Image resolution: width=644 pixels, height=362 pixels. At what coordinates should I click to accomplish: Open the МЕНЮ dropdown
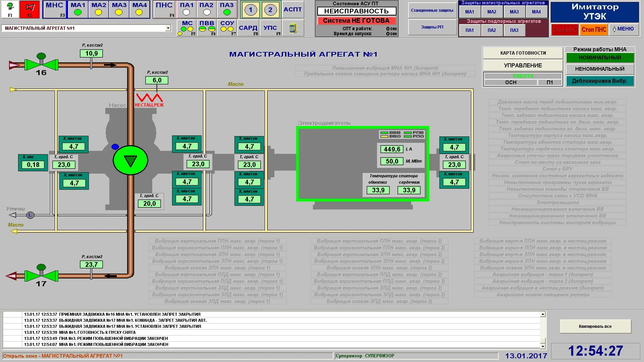tap(623, 29)
